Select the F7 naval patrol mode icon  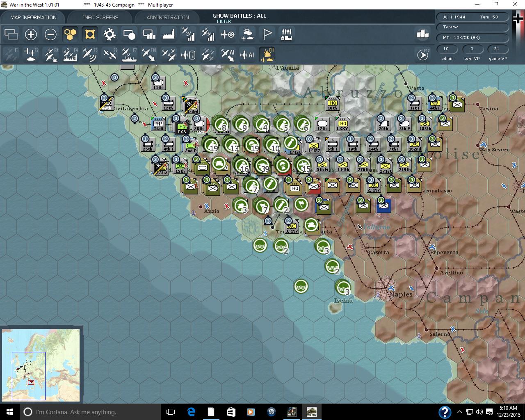(x=129, y=55)
